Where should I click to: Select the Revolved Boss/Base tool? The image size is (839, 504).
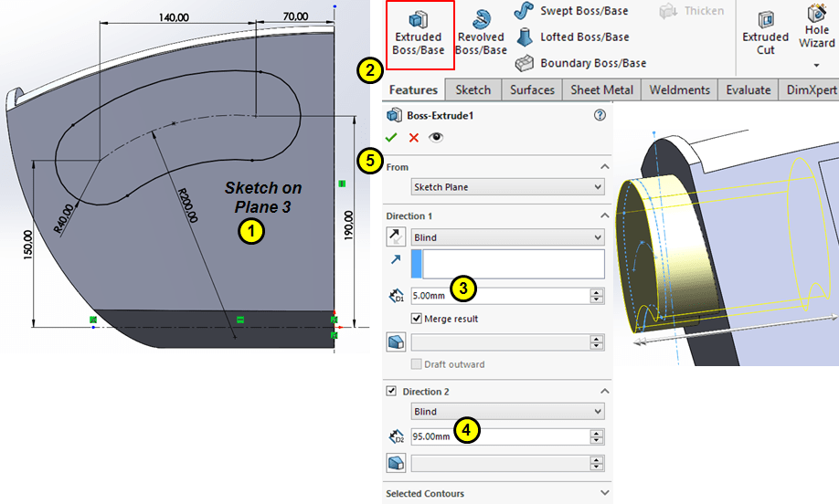click(x=481, y=35)
